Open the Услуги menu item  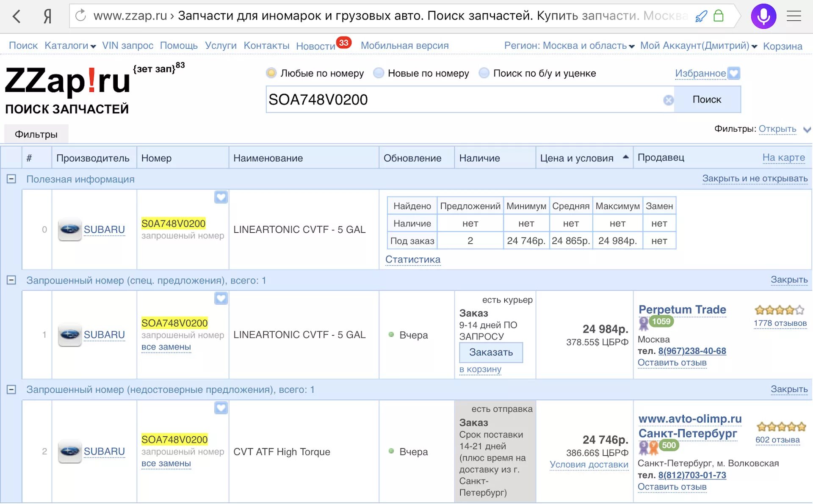point(221,46)
